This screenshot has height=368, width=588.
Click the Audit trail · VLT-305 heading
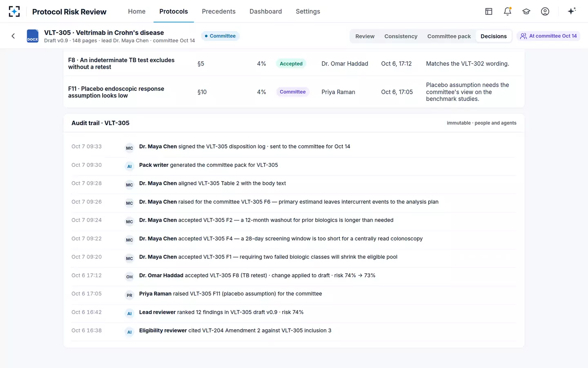tap(100, 123)
